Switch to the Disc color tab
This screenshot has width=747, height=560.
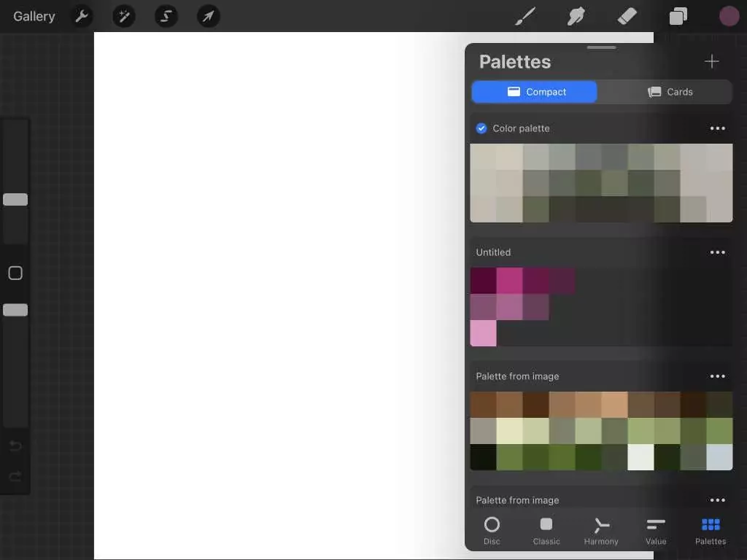point(492,531)
